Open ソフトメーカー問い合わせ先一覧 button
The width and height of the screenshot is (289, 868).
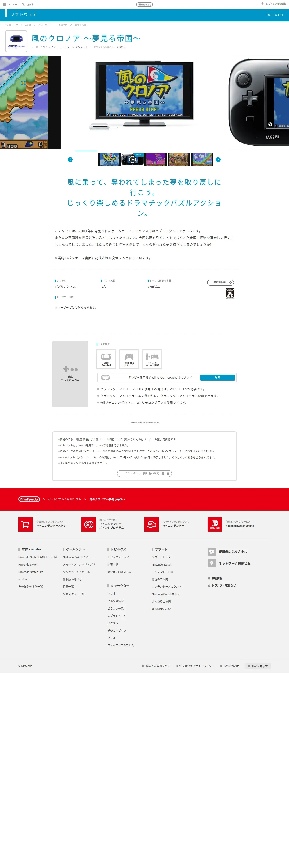[x=144, y=473]
